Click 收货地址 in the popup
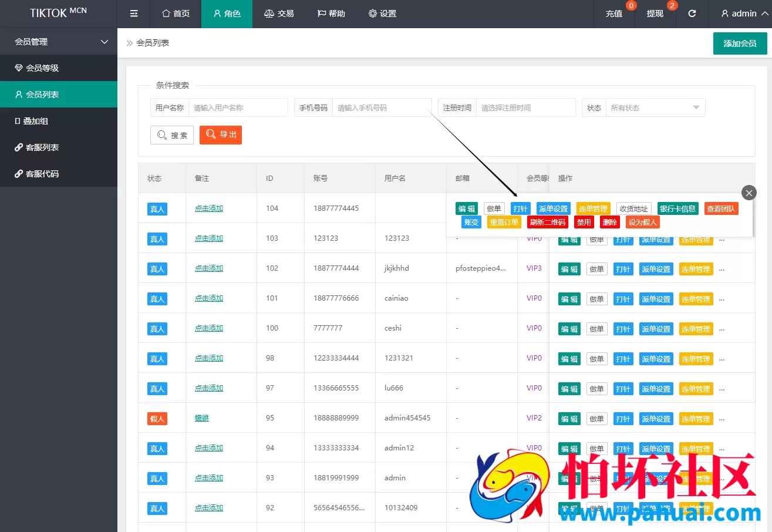 coord(634,208)
